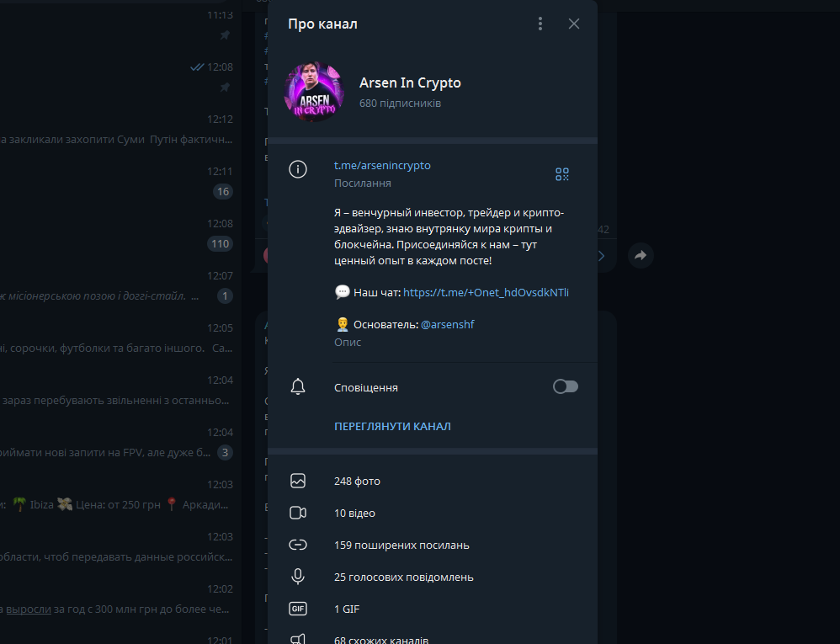Screen dimensions: 840x644
Task: Open the 25 voice messages section
Action: coord(433,577)
